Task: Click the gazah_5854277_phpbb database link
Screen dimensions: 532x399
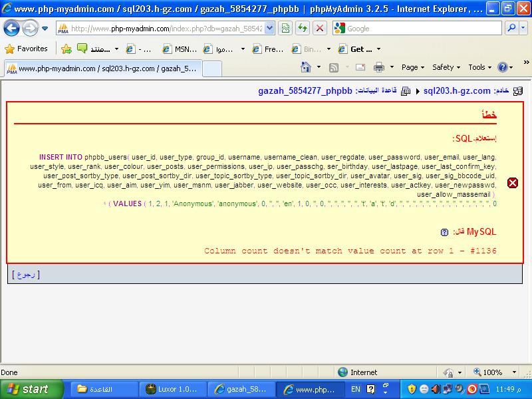Action: tap(305, 91)
